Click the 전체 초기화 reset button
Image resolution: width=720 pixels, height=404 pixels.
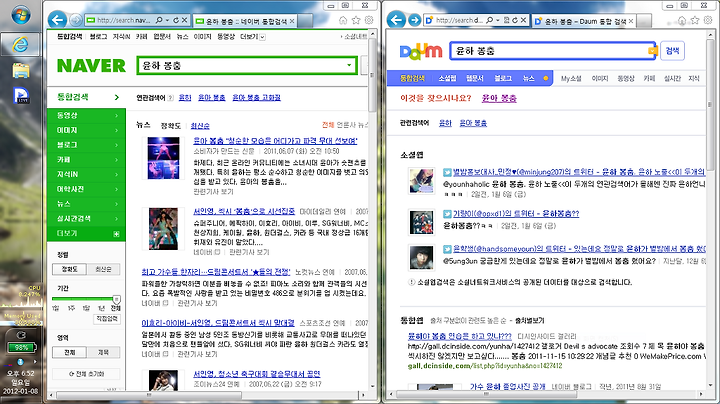86,374
